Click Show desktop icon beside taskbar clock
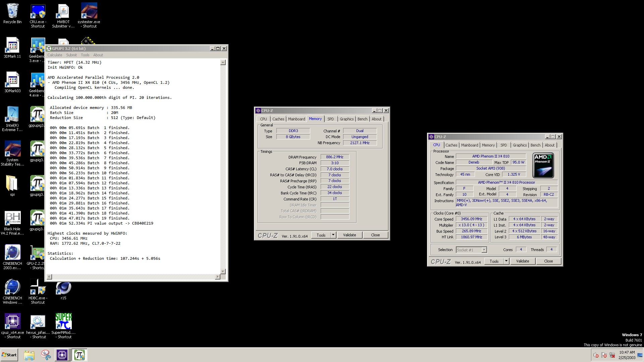Image resolution: width=644 pixels, height=362 pixels. click(640, 355)
